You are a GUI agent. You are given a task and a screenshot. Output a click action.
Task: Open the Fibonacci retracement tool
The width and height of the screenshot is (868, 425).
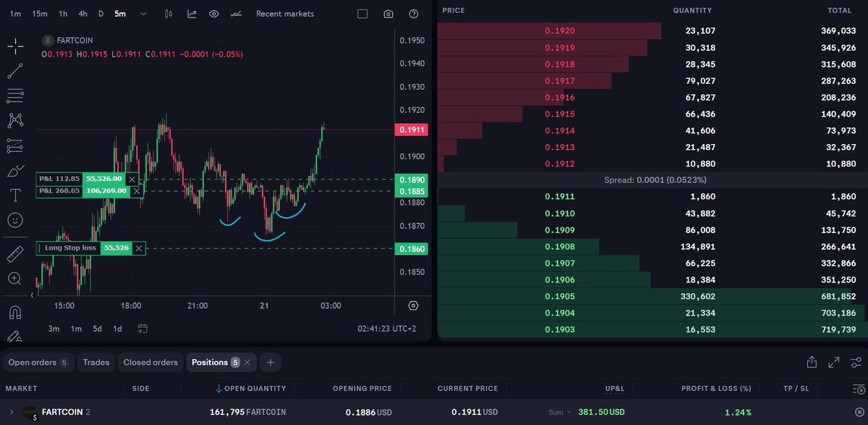pos(15,96)
